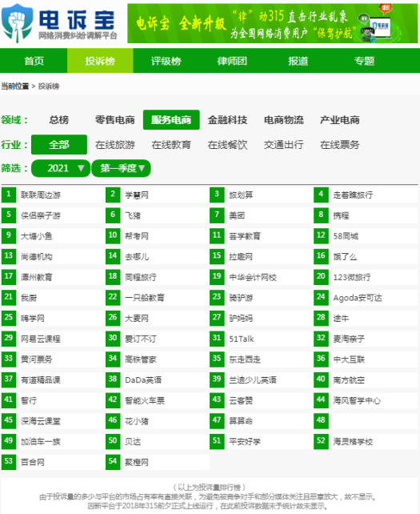Open 律师团 from the navigation bar
This screenshot has width=420, height=514.
[232, 61]
